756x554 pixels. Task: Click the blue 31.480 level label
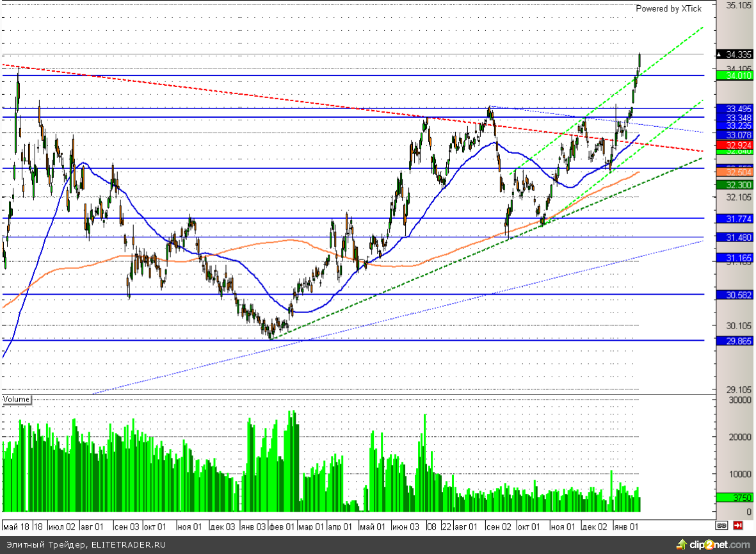tap(734, 237)
